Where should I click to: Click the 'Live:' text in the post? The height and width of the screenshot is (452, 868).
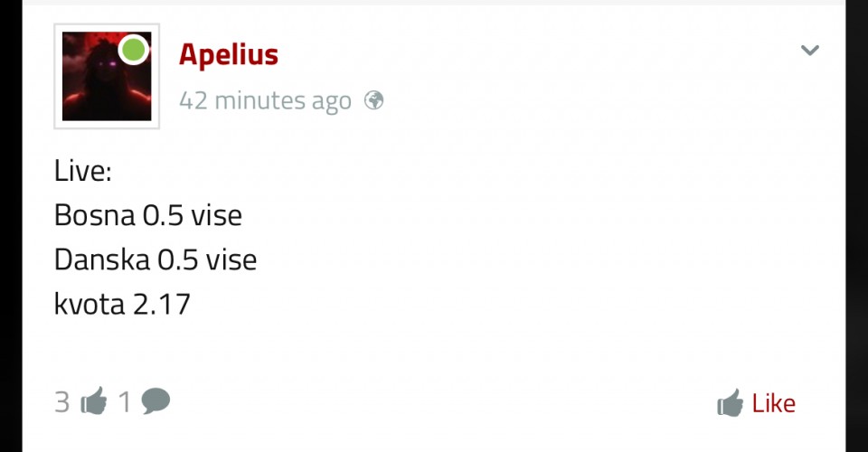(82, 171)
